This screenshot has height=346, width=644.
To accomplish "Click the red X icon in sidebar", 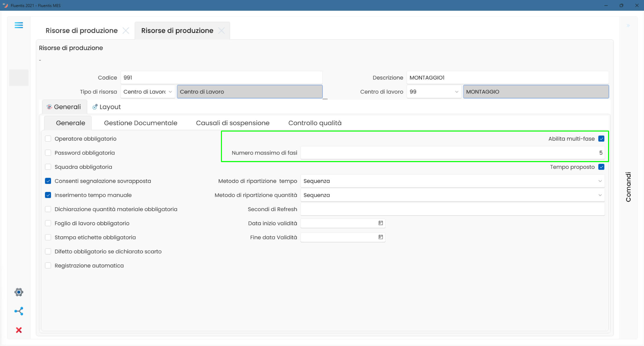I will click(x=19, y=330).
